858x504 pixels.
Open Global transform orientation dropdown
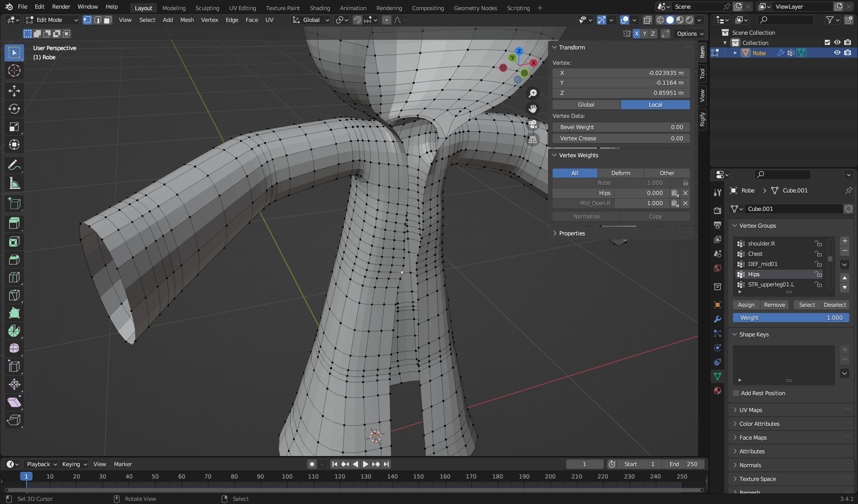point(311,20)
